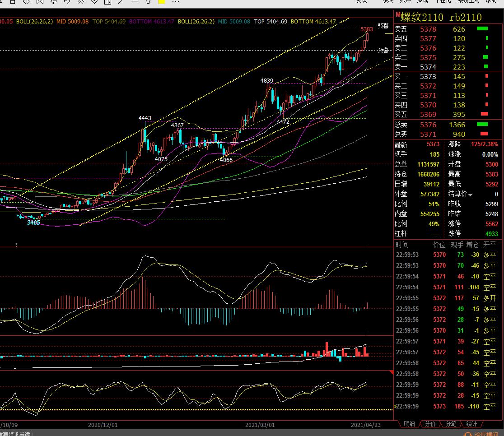The height and width of the screenshot is (436, 504).
Task: Click the 4839 high price label on chart
Action: [267, 80]
